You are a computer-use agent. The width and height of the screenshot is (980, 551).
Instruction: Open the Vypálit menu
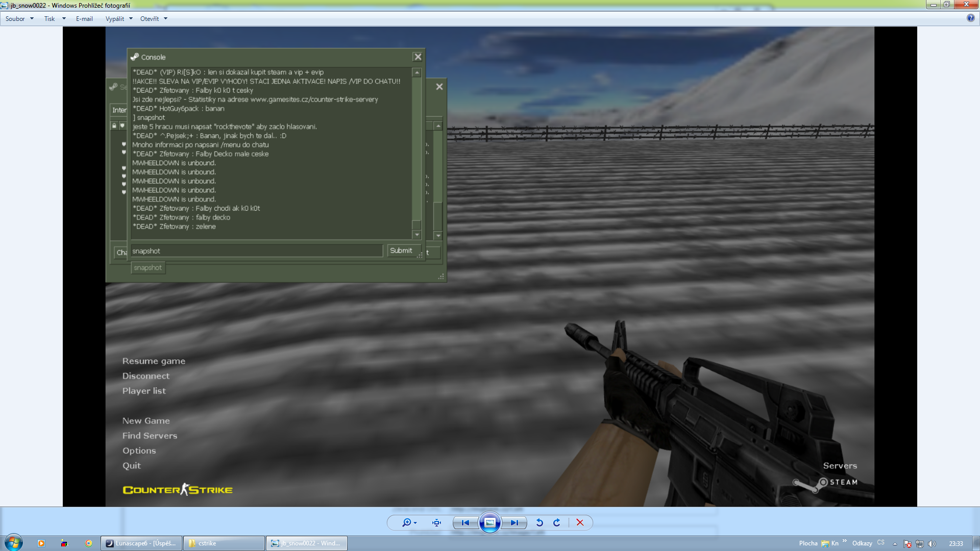click(115, 19)
